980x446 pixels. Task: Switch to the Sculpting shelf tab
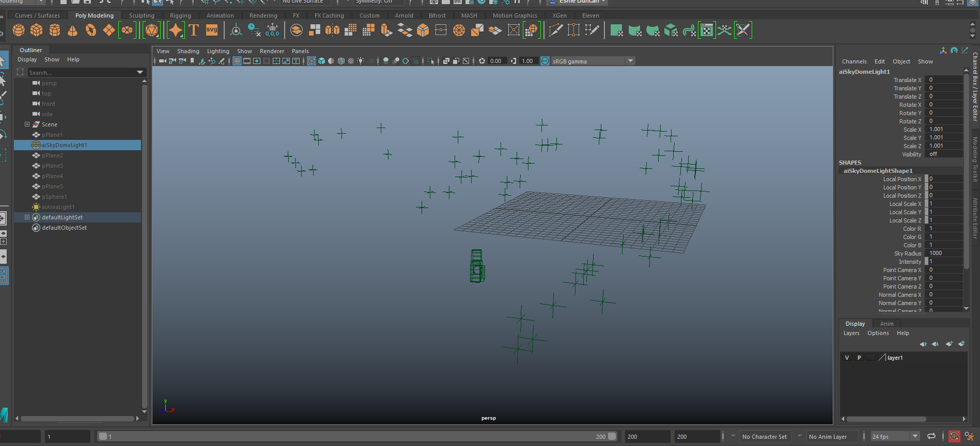click(x=142, y=15)
